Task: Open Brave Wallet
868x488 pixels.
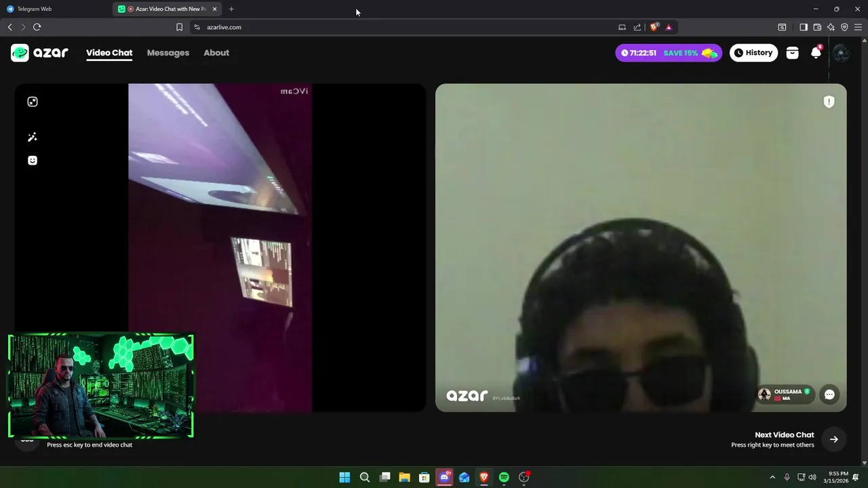Action: pyautogui.click(x=817, y=27)
